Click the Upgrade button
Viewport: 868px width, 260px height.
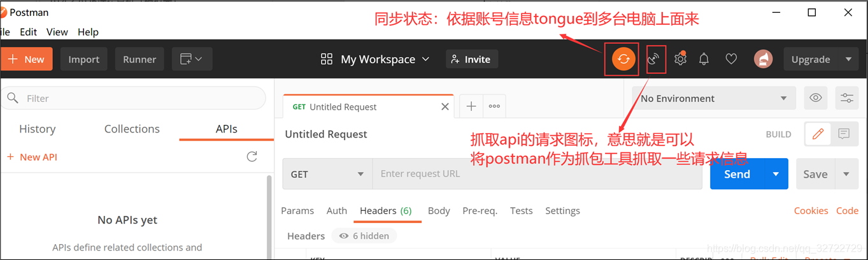pyautogui.click(x=811, y=59)
